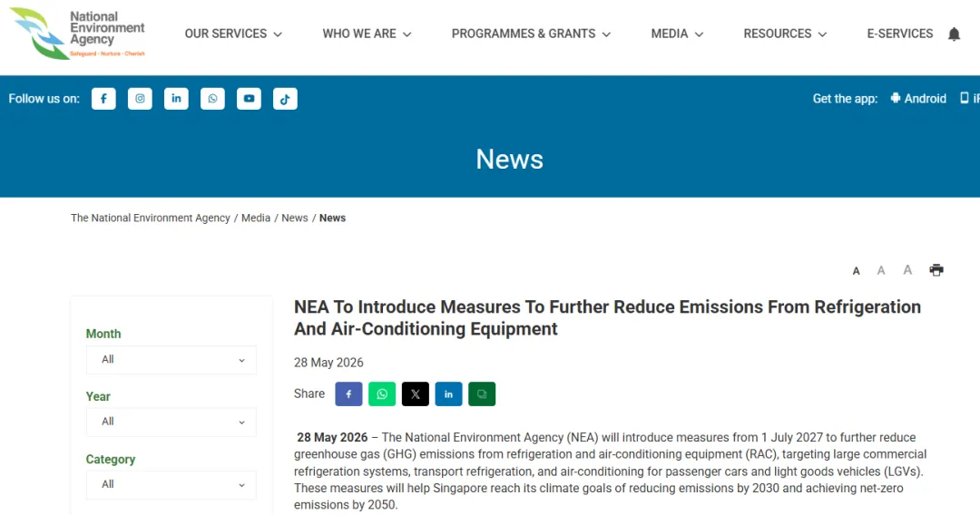The height and width of the screenshot is (515, 980).
Task: Share article on X
Action: tap(415, 394)
